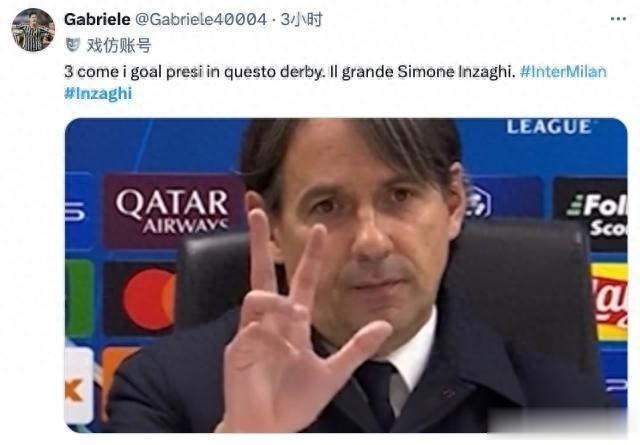
Task: Click the Qatar Airways logo in the photo
Action: coord(173,211)
